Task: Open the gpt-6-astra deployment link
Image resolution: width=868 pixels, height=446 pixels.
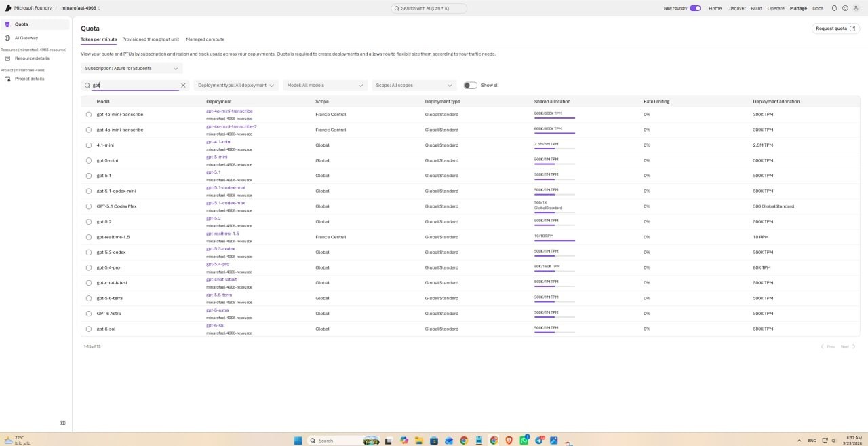Action: (x=218, y=310)
